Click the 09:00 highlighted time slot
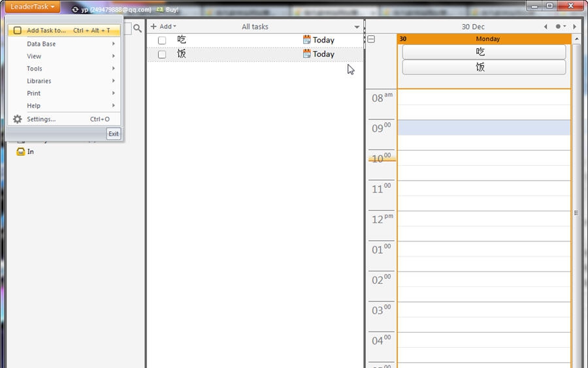Image resolution: width=588 pixels, height=368 pixels. pos(484,128)
